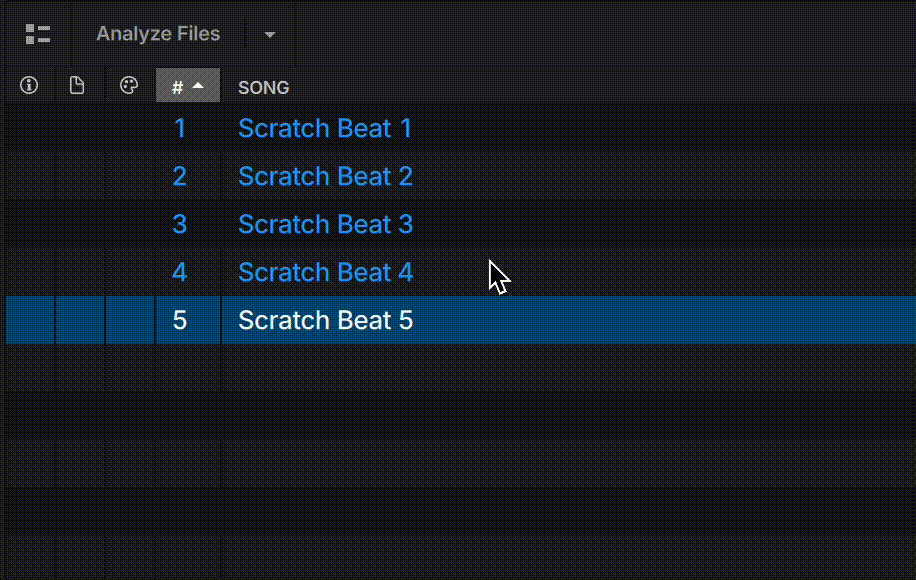The width and height of the screenshot is (916, 580).
Task: Select Scratch Beat 2
Action: pos(325,176)
